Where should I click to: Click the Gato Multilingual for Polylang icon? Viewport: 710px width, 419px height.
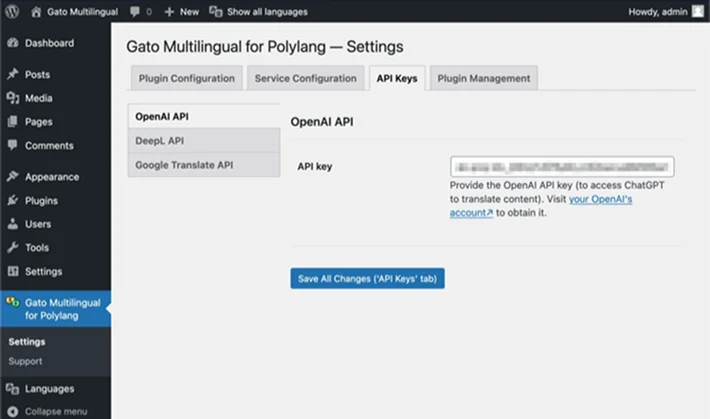click(13, 302)
